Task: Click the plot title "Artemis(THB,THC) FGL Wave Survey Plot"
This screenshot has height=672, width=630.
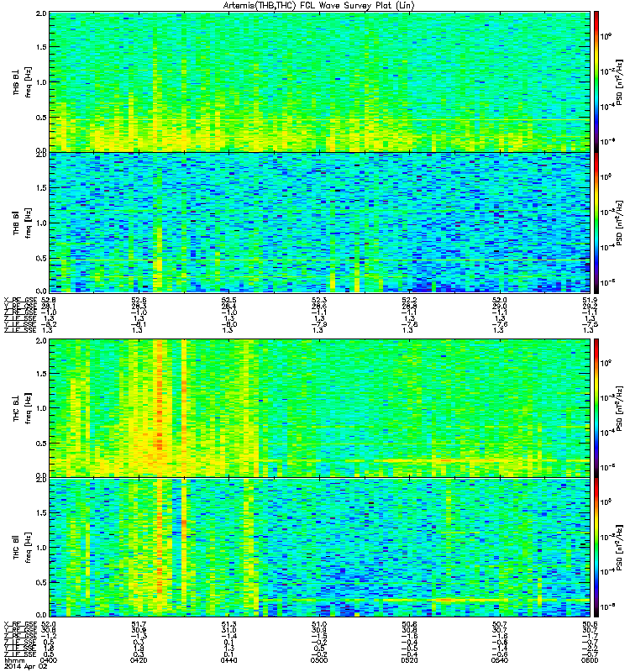Action: point(319,6)
